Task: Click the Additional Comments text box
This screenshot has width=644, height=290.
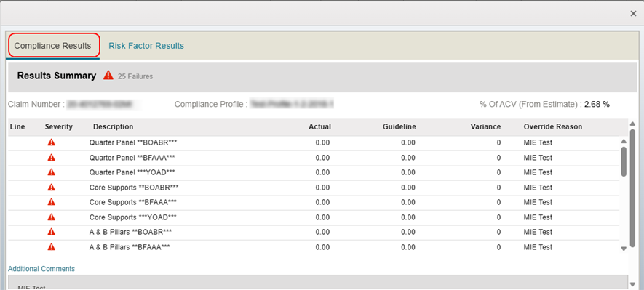Action: click(318, 283)
